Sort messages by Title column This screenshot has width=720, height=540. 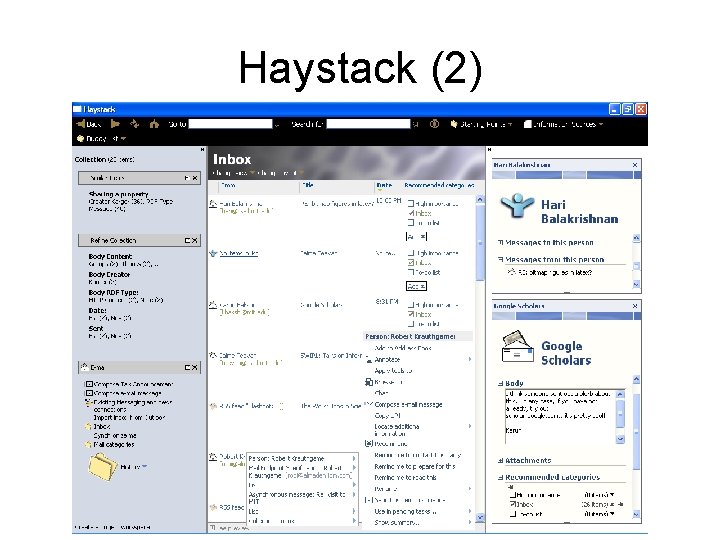click(308, 185)
